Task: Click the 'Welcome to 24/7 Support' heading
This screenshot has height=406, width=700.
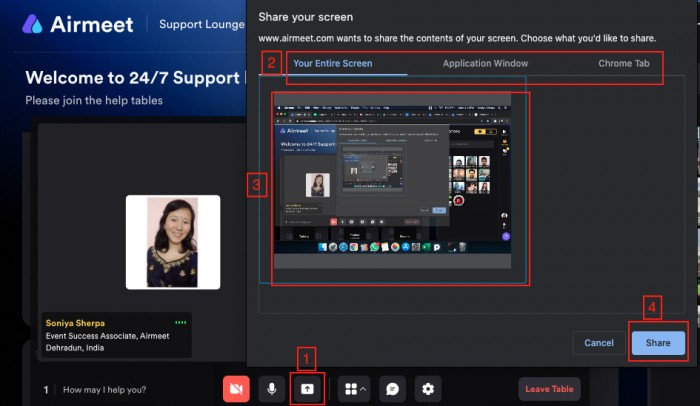Action: (x=133, y=78)
